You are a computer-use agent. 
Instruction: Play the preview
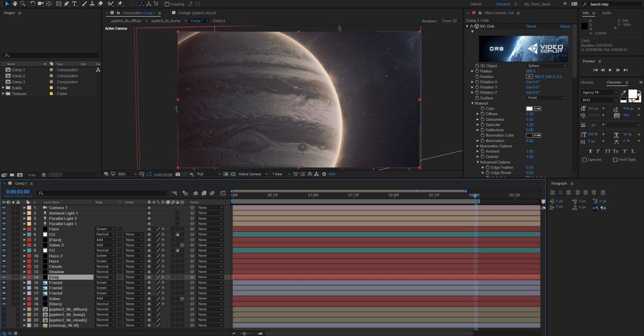[x=610, y=70]
